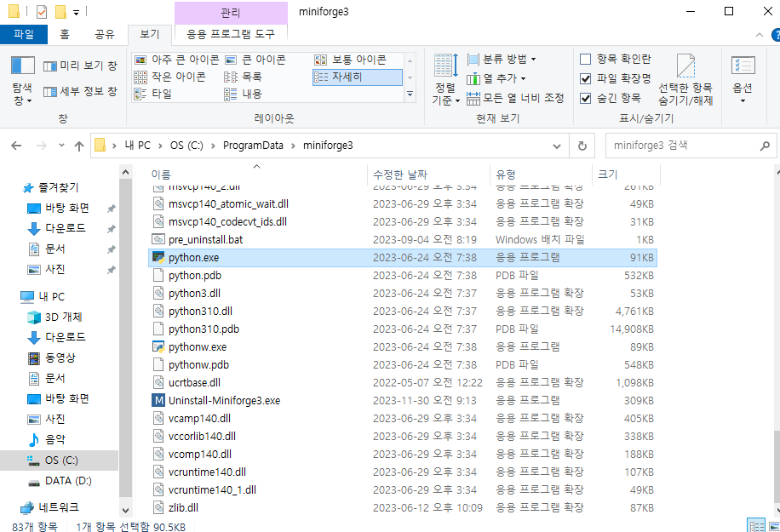Image resolution: width=780 pixels, height=532 pixels.
Task: Select Tiles (타일) layout
Action: coord(153,94)
